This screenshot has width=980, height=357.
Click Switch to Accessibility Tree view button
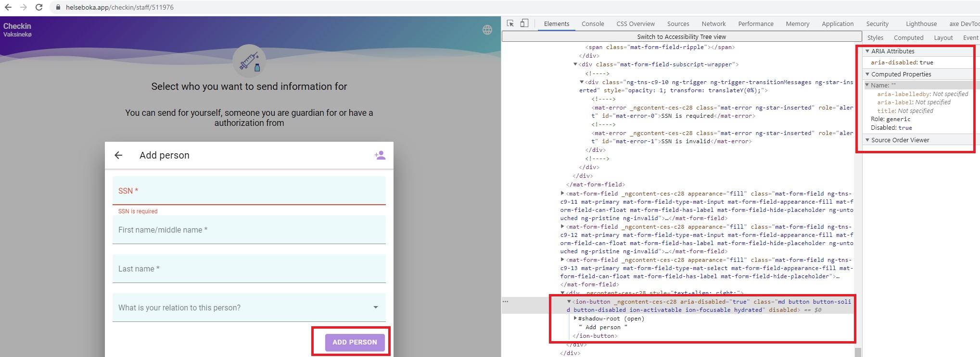[x=682, y=37]
